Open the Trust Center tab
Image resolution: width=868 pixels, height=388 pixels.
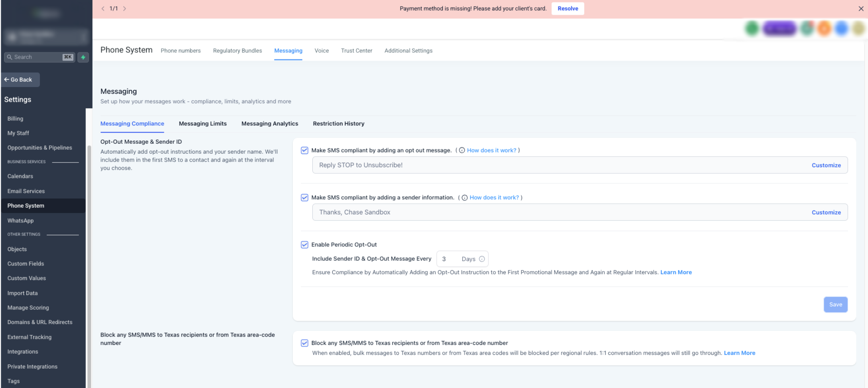(x=357, y=51)
